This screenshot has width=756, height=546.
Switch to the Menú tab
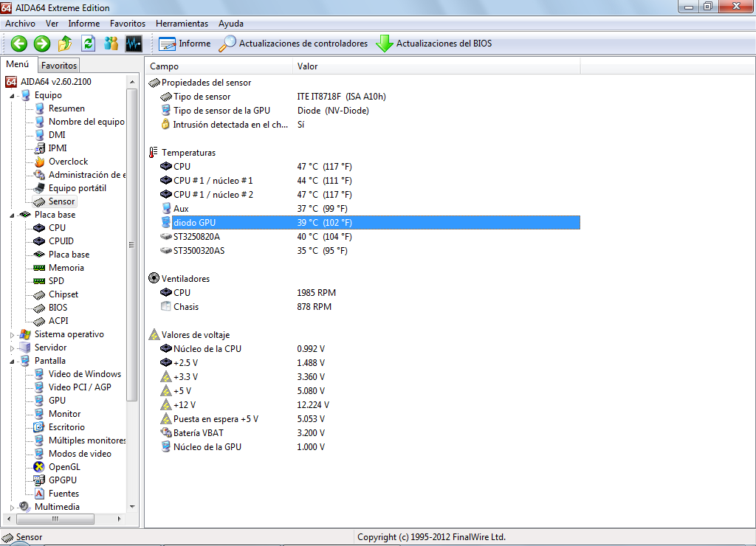(x=18, y=64)
